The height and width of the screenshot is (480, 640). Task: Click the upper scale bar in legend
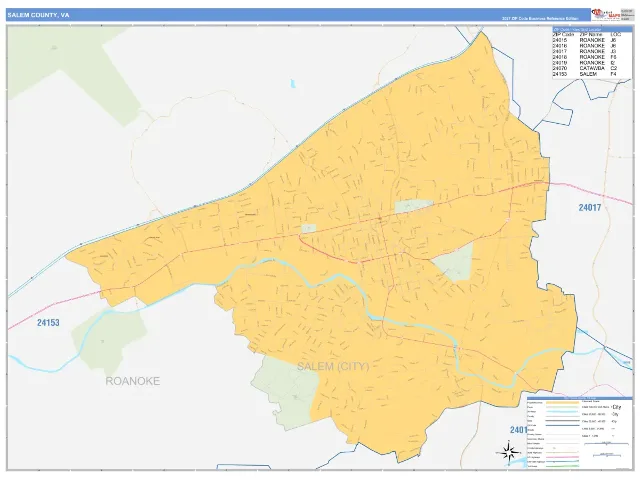(x=607, y=443)
